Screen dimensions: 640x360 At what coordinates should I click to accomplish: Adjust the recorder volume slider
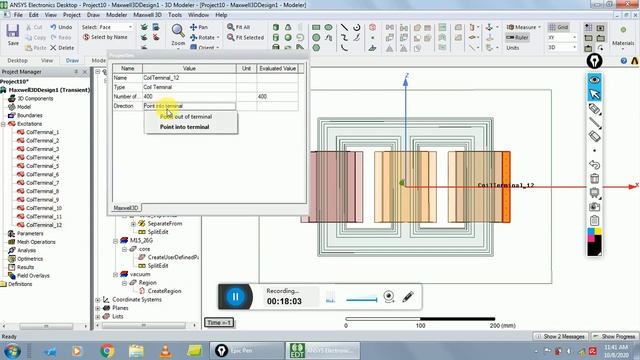tap(362, 300)
